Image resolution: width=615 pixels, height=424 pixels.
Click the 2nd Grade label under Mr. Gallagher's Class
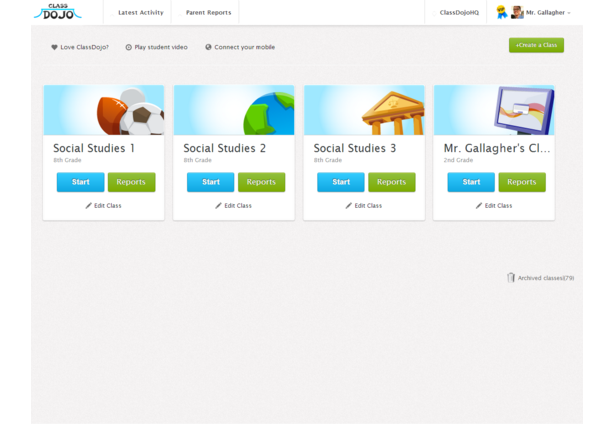(459, 160)
